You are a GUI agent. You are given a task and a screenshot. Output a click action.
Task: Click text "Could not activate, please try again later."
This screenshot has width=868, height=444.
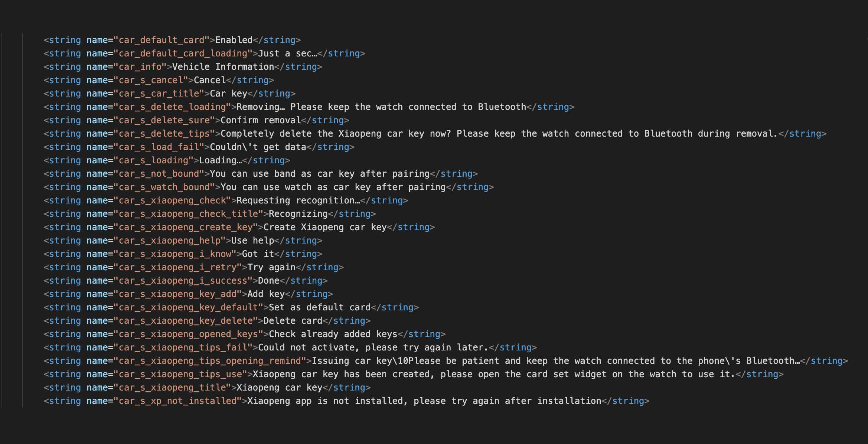[373, 347]
